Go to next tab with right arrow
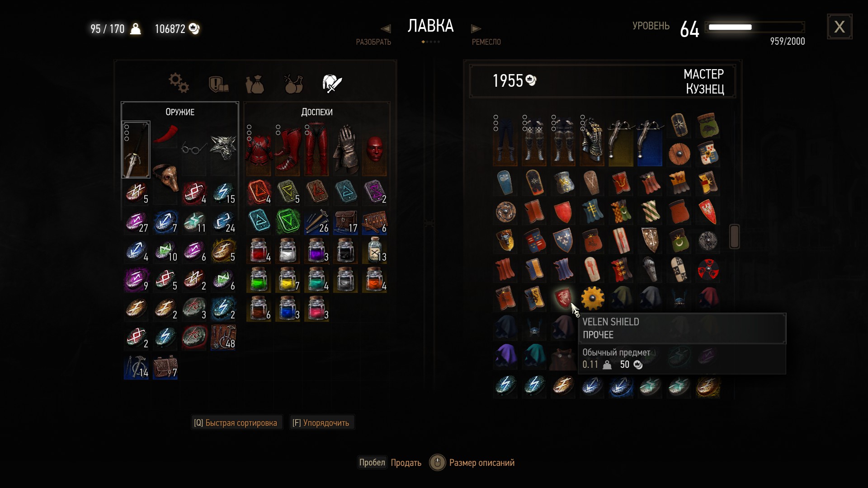This screenshot has height=488, width=868. [x=476, y=28]
